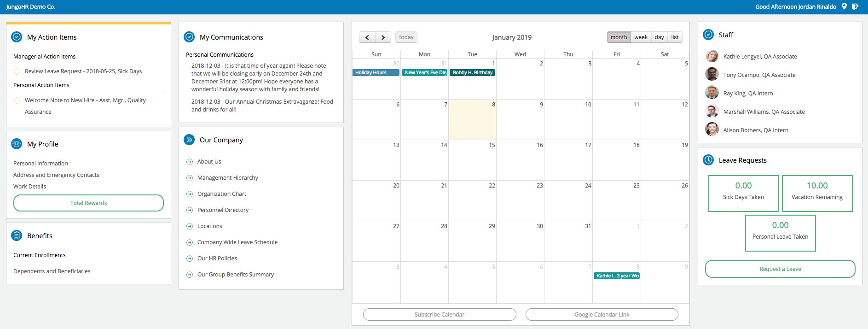Go to previous month in calendar

(x=367, y=37)
